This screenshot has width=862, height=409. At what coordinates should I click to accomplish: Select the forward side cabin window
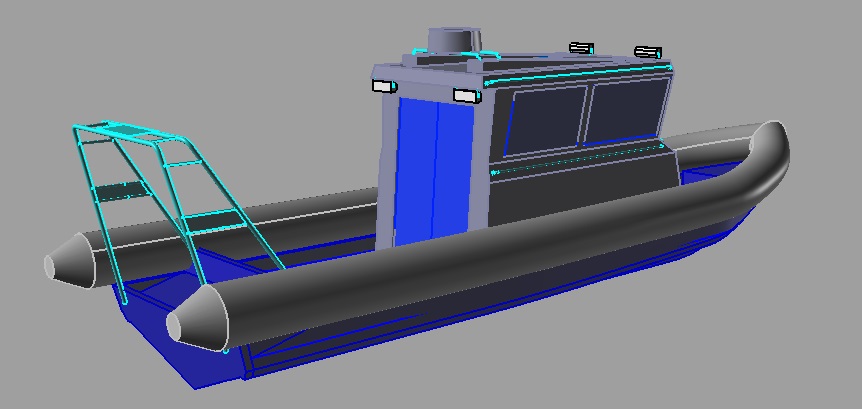[626, 112]
